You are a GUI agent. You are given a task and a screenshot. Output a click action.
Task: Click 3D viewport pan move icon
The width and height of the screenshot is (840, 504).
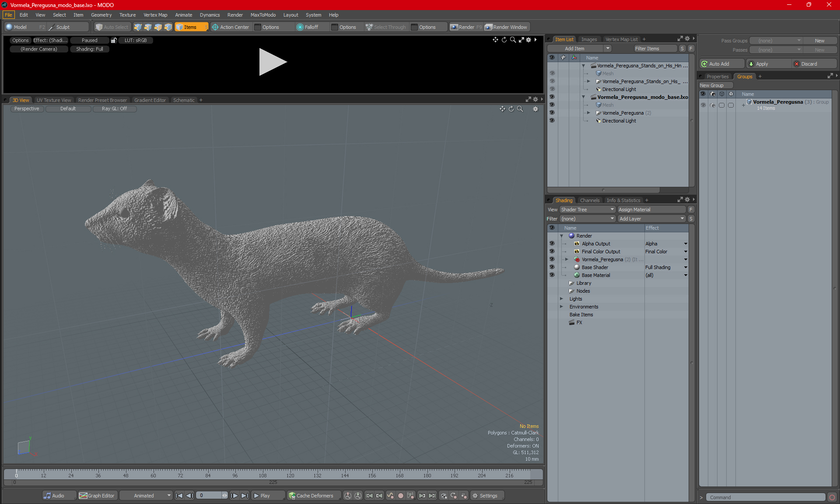point(502,109)
